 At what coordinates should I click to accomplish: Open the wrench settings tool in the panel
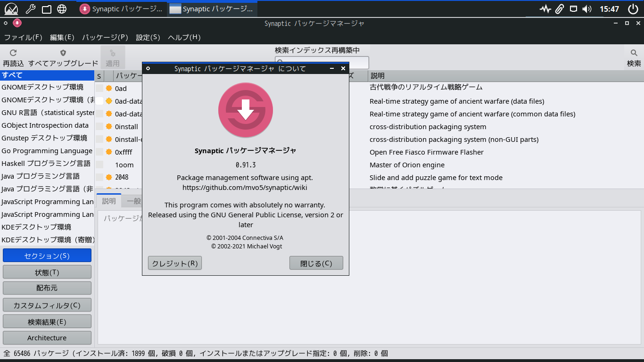[x=30, y=9]
